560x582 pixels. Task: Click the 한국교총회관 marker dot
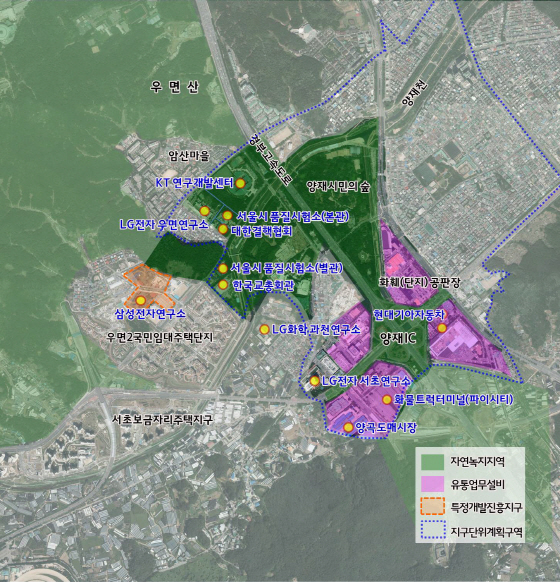pyautogui.click(x=223, y=285)
